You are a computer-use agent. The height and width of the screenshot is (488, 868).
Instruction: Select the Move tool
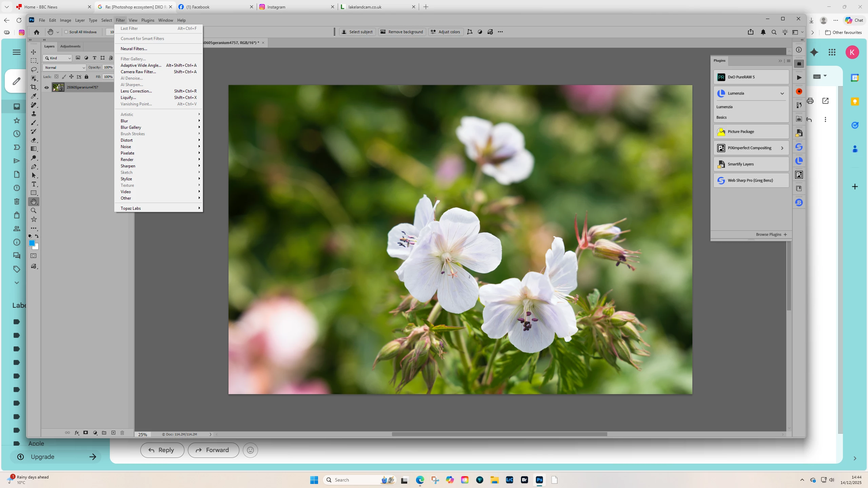coord(34,52)
